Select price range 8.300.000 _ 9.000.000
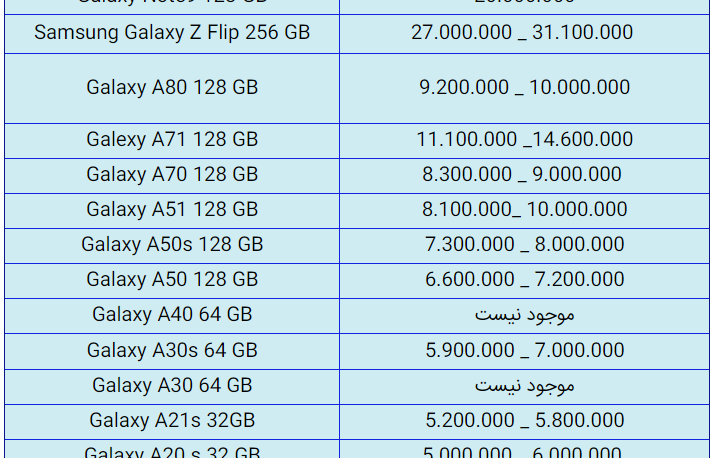The width and height of the screenshot is (712, 458). click(522, 174)
